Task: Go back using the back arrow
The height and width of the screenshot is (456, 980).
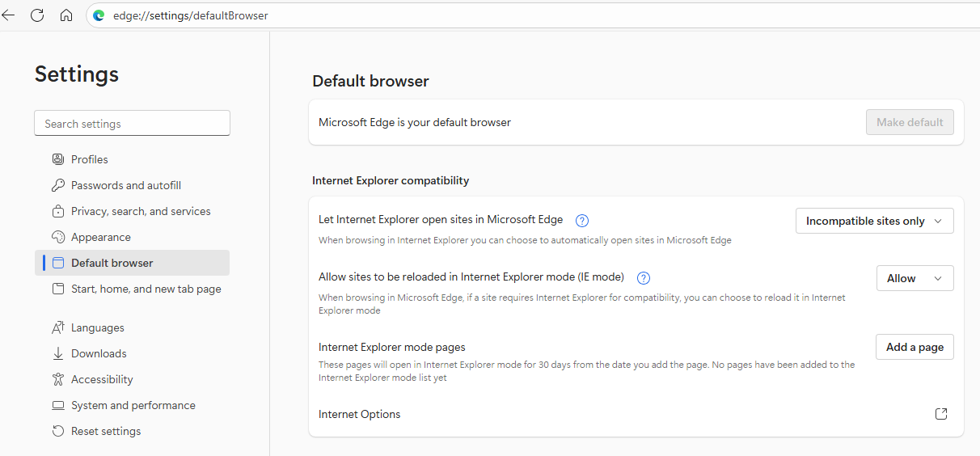Action: (8, 15)
